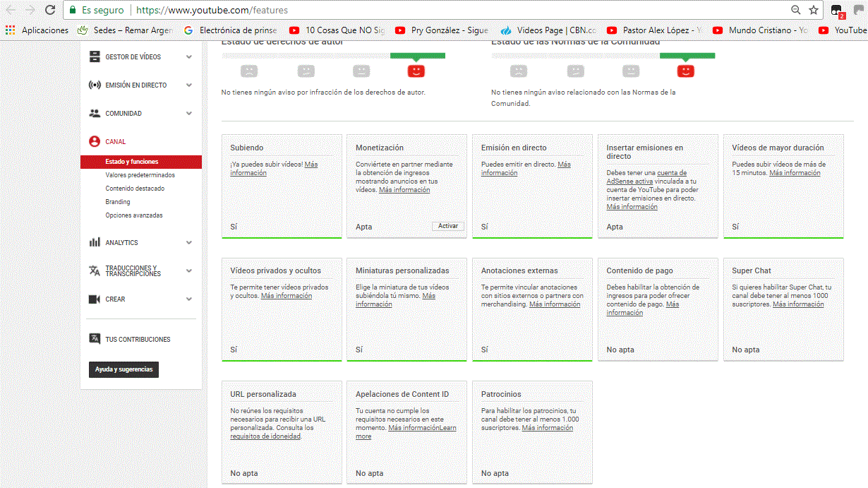Expand the Comunidad chevron
Viewport: 868px width, 488px height.
(189, 114)
